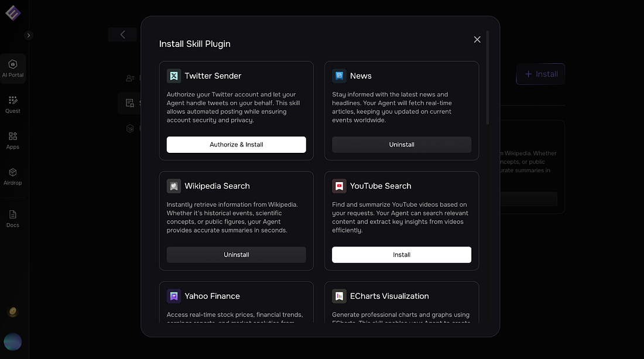Open AI Portal in the sidebar

(13, 69)
